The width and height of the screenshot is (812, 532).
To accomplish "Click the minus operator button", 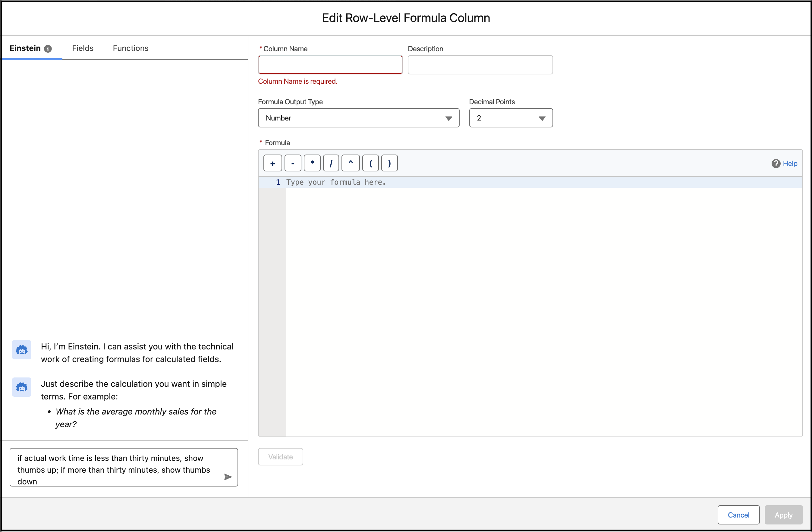I will pos(292,163).
